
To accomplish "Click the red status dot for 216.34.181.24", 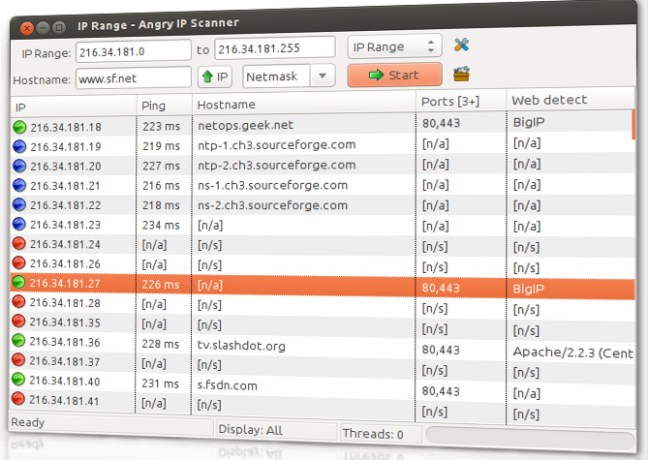I will point(19,244).
